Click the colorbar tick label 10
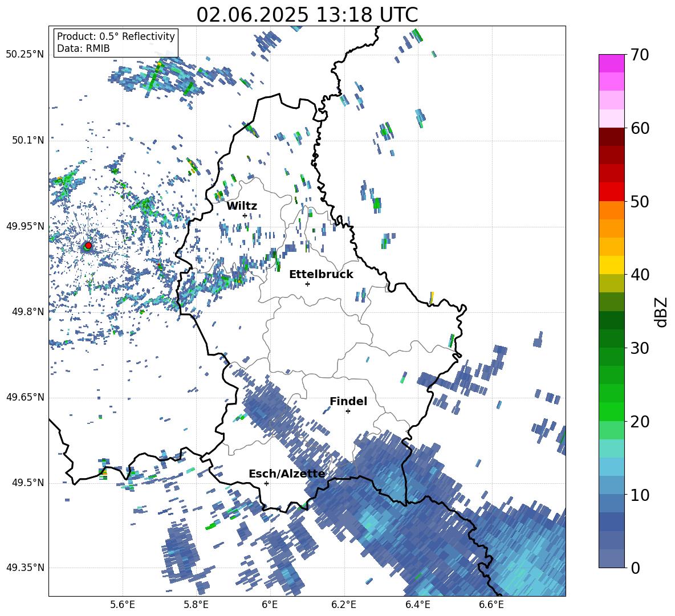675x616 pixels. [640, 495]
